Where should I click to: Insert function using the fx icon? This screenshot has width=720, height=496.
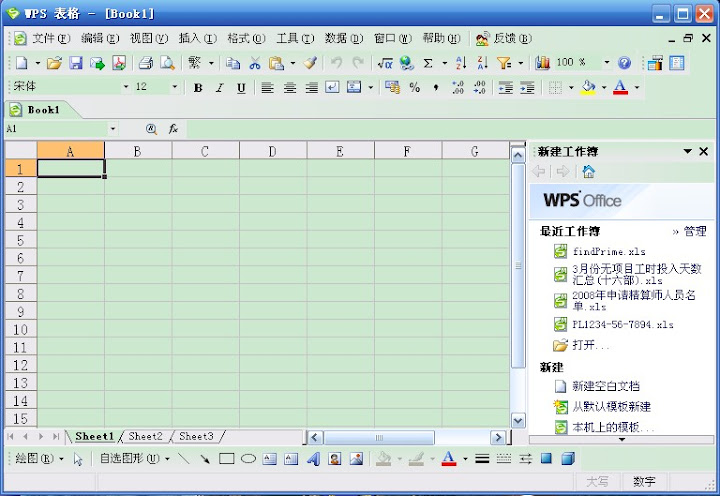pyautogui.click(x=173, y=129)
